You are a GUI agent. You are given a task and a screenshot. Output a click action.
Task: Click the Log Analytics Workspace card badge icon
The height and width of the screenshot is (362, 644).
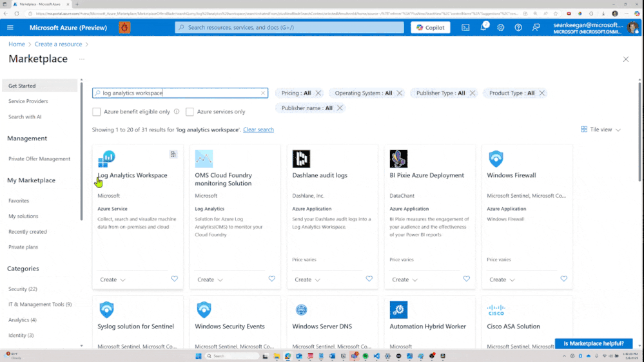coord(173,155)
